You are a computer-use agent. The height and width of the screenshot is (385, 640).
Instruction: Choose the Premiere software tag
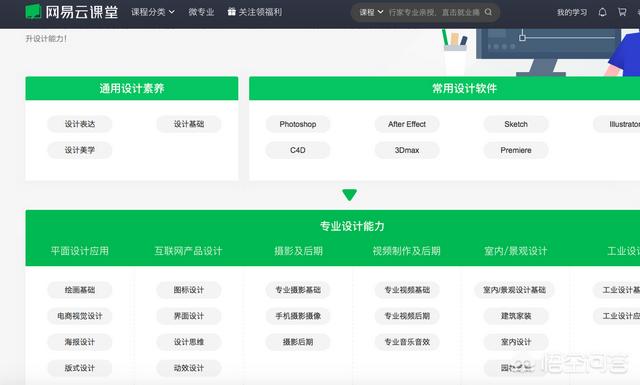point(516,150)
